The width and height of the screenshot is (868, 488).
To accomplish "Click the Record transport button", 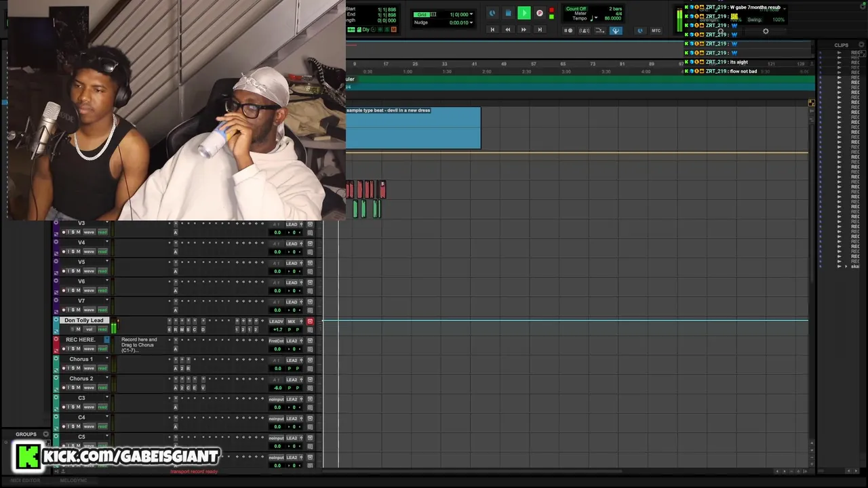I will click(x=539, y=13).
